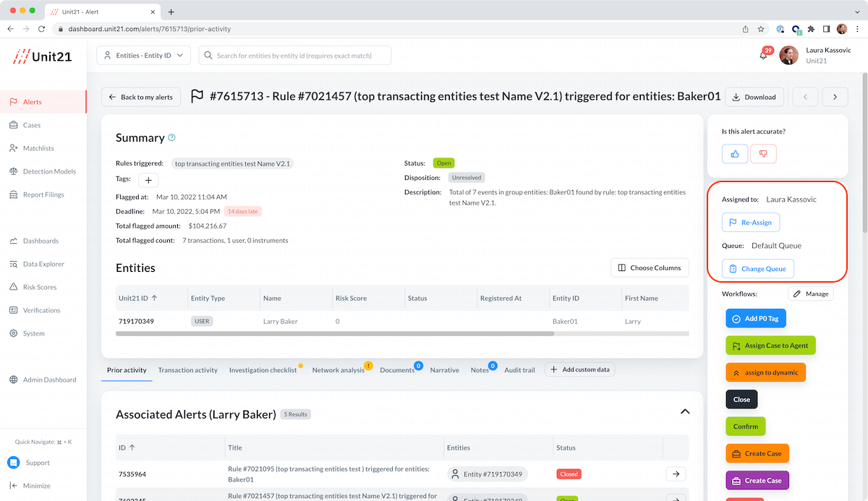Image resolution: width=868 pixels, height=501 pixels.
Task: Sort associated alerts by ID column
Action: tap(127, 448)
